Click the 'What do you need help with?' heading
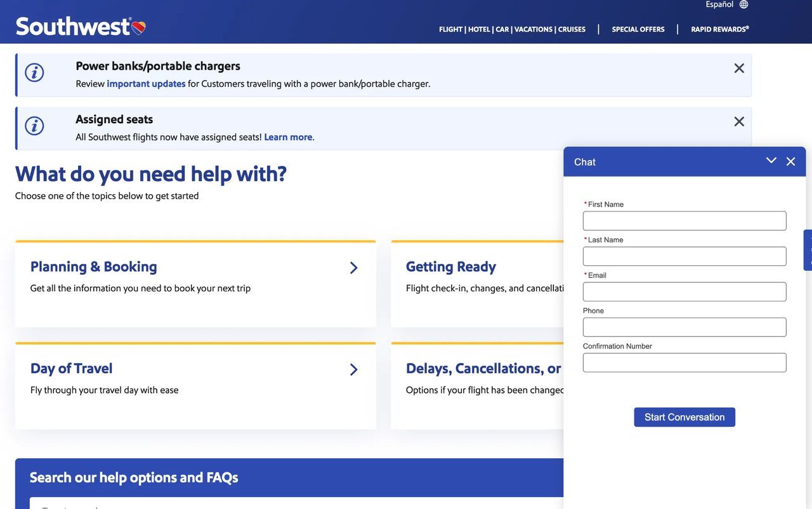Viewport: 812px width, 509px height. (x=151, y=174)
